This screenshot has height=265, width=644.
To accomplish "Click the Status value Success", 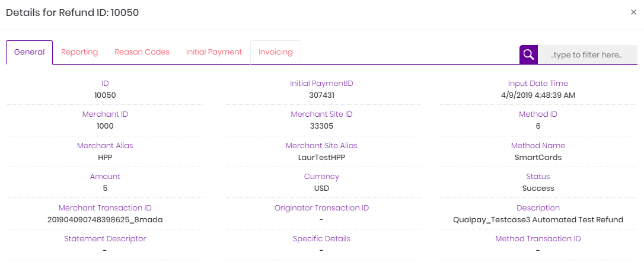I will tap(538, 189).
